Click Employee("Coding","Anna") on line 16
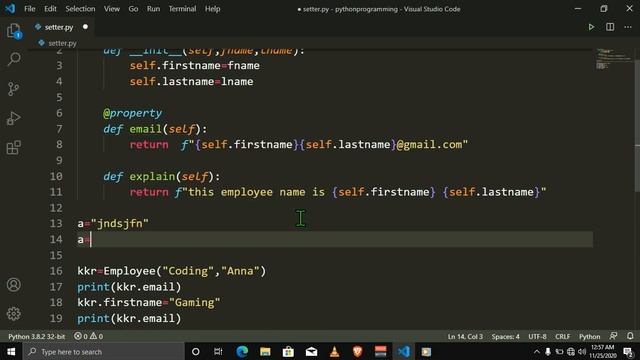This screenshot has width=640, height=360. (184, 271)
